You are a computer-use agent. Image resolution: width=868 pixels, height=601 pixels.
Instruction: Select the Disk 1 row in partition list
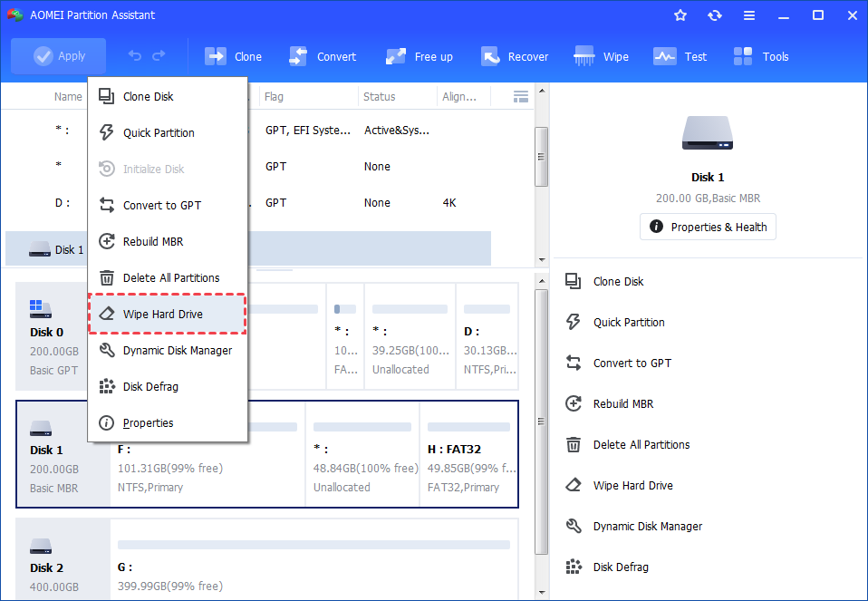[x=248, y=248]
